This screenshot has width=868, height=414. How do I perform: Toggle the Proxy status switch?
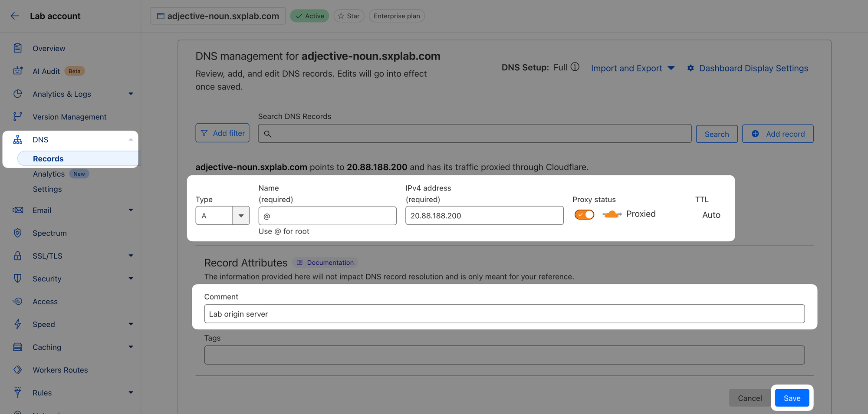pyautogui.click(x=584, y=214)
